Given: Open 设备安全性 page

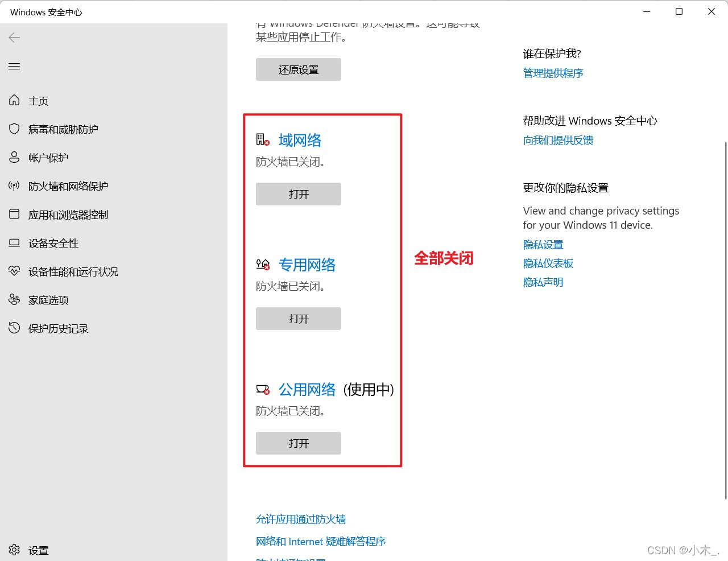Looking at the screenshot, I should [53, 243].
